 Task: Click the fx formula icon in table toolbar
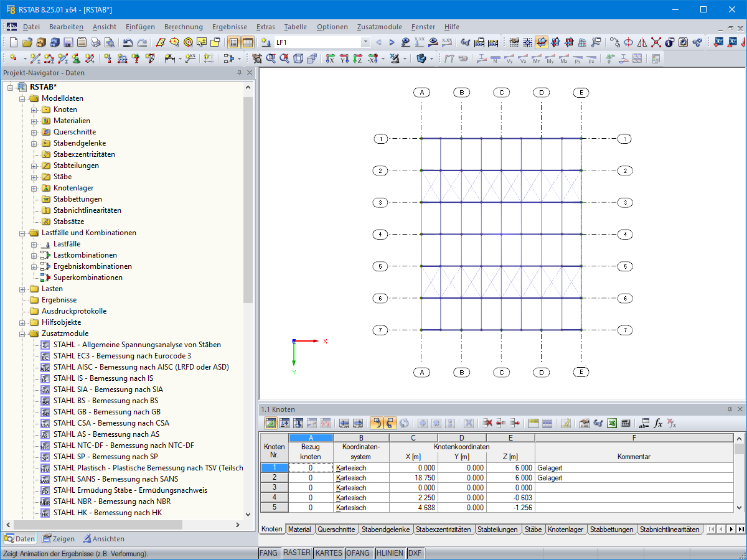(658, 423)
